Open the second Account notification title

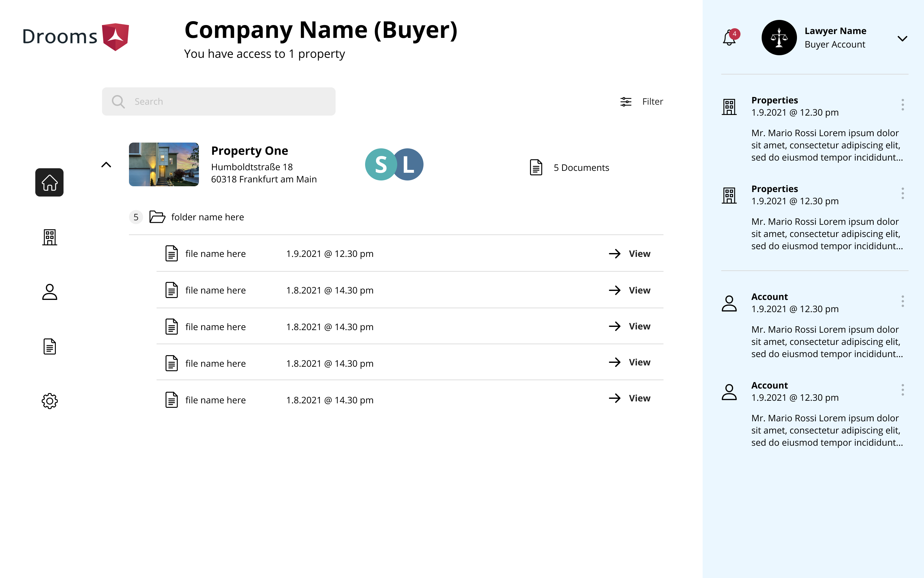[x=769, y=385]
